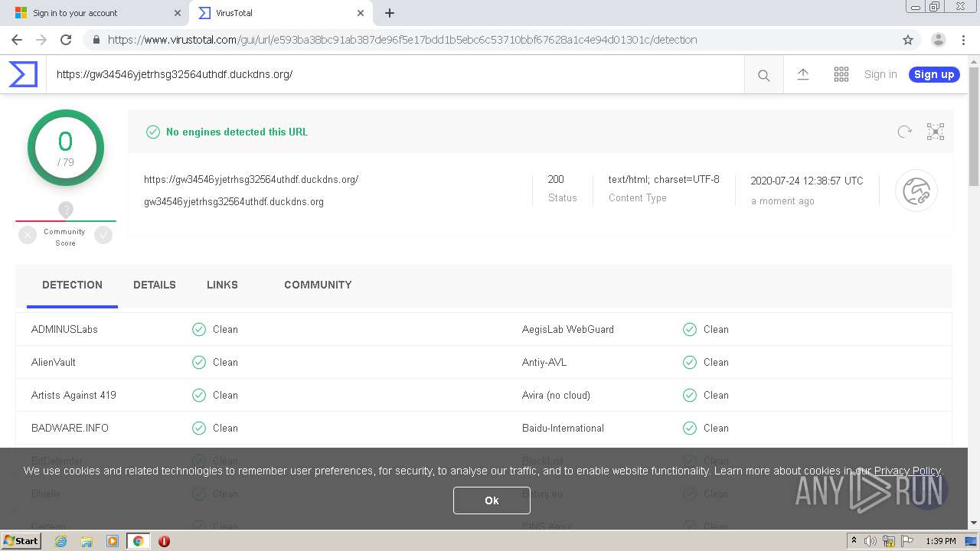Switch to DETECTION tab

click(72, 285)
